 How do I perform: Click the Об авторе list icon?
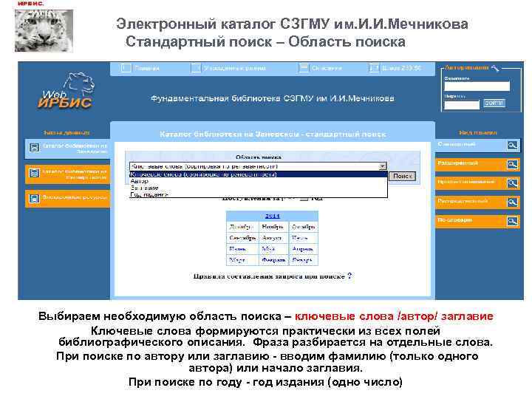coord(304,68)
